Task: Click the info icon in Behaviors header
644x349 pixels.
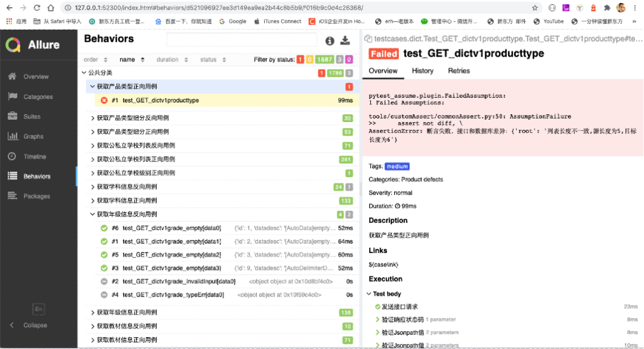Action: [330, 40]
